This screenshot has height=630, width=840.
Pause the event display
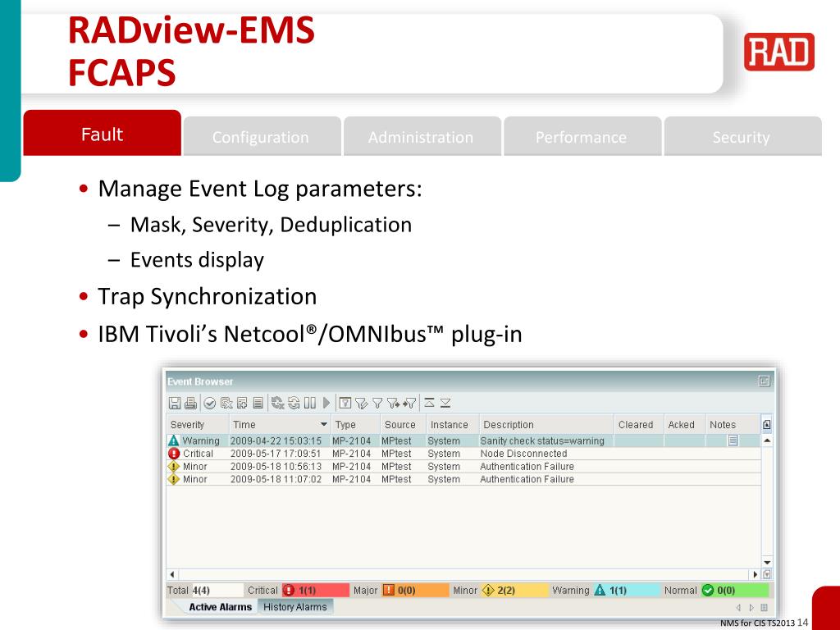coord(309,403)
